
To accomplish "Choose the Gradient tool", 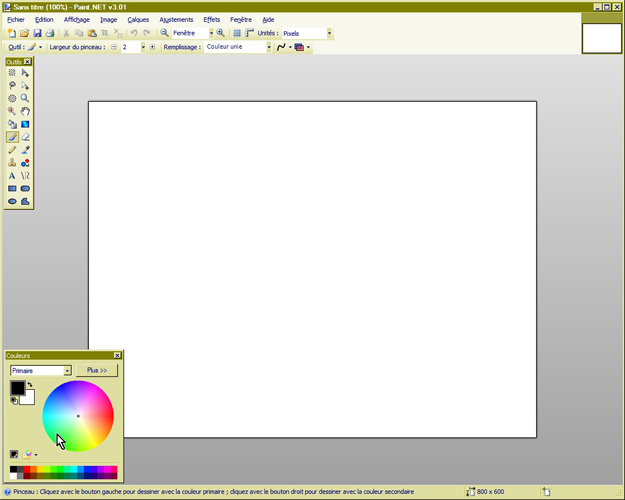I will (x=25, y=124).
